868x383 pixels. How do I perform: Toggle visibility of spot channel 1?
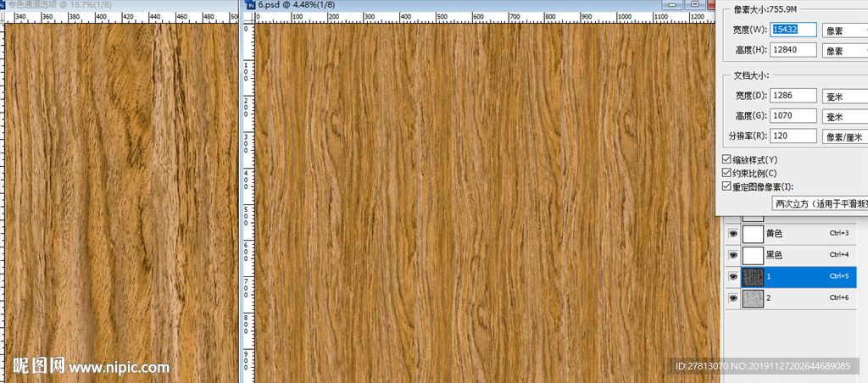733,276
